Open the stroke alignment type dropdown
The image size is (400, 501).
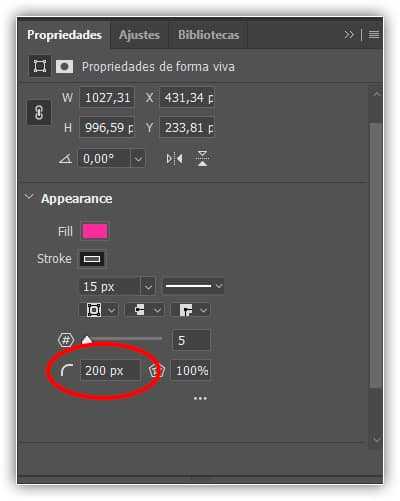(99, 310)
